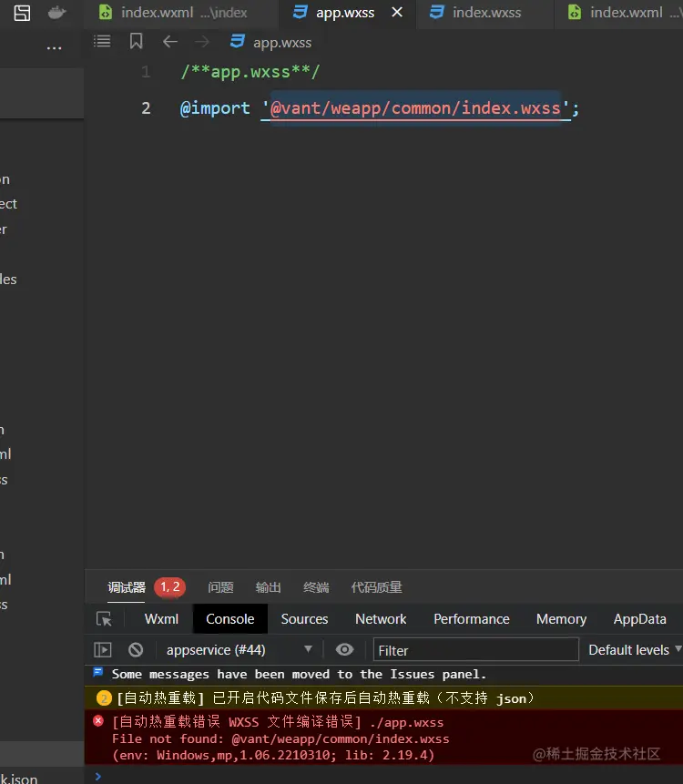Viewport: 683px width, 784px height.
Task: Go back with the left arrow
Action: tap(170, 42)
